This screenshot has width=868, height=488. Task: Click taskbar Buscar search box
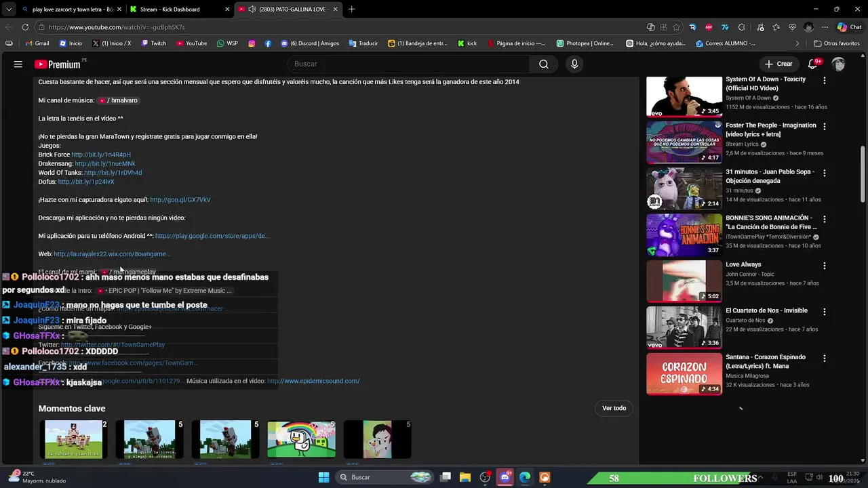[385, 477]
